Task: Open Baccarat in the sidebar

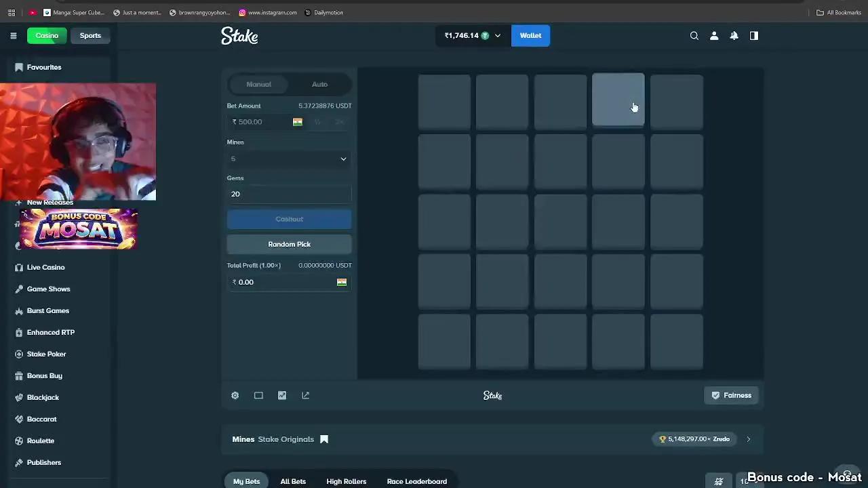Action: [41, 419]
